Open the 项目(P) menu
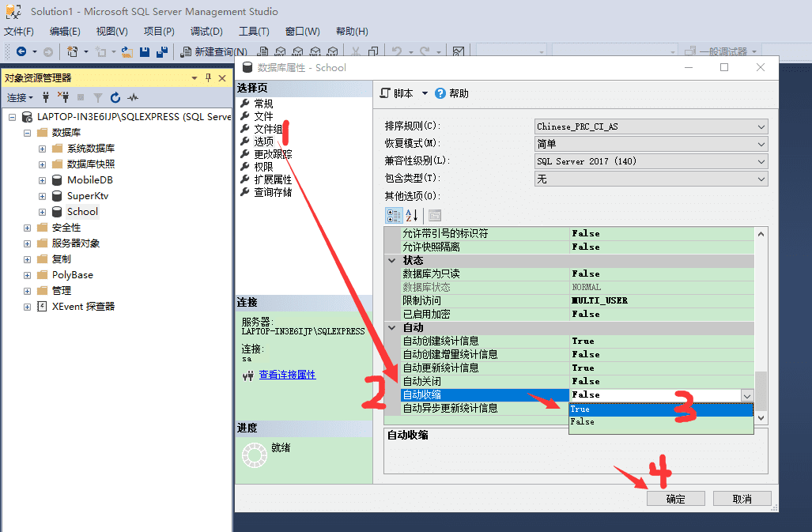This screenshot has height=532, width=812. pos(159,32)
